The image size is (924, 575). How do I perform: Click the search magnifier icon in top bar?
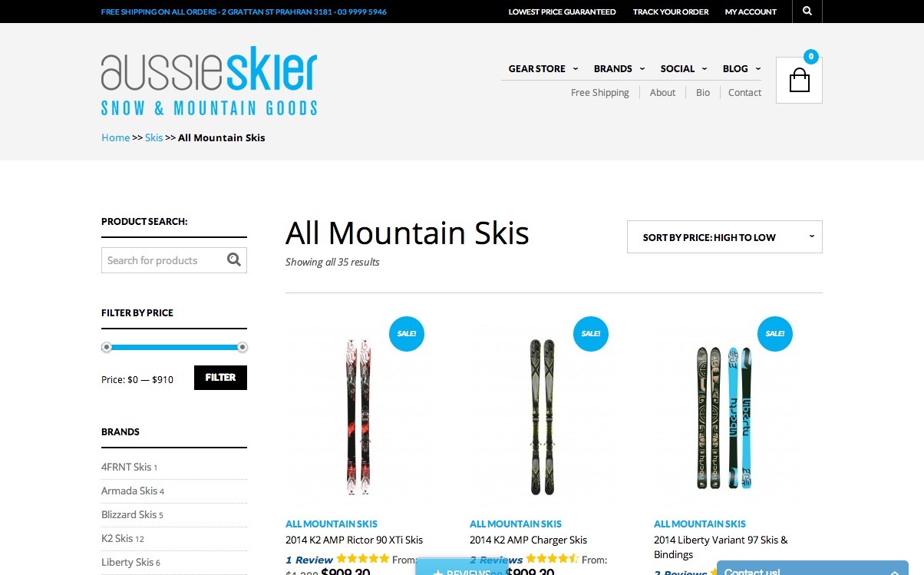pyautogui.click(x=807, y=12)
